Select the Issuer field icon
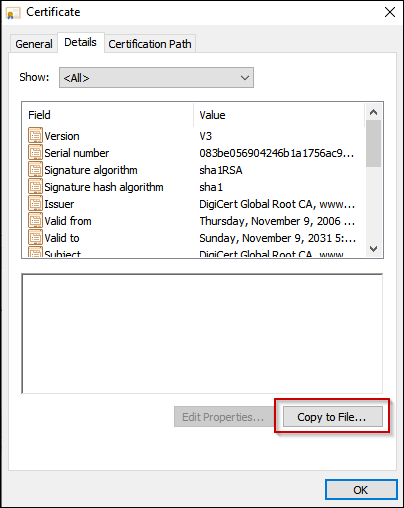The width and height of the screenshot is (404, 508). [x=35, y=203]
